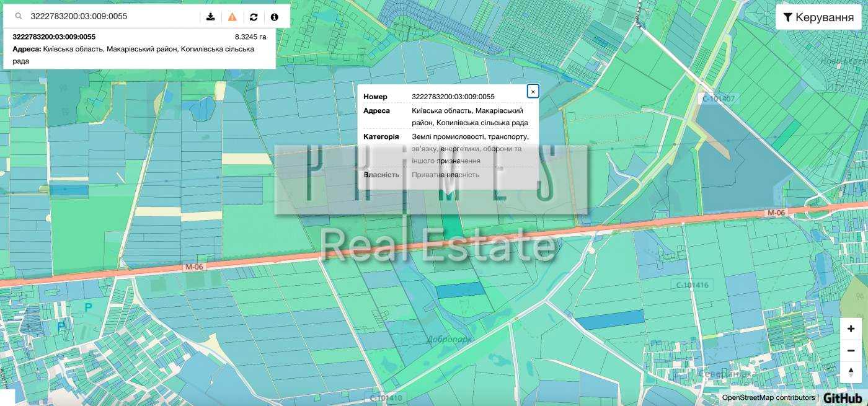
Task: Zoom out with the minus button
Action: pyautogui.click(x=851, y=350)
